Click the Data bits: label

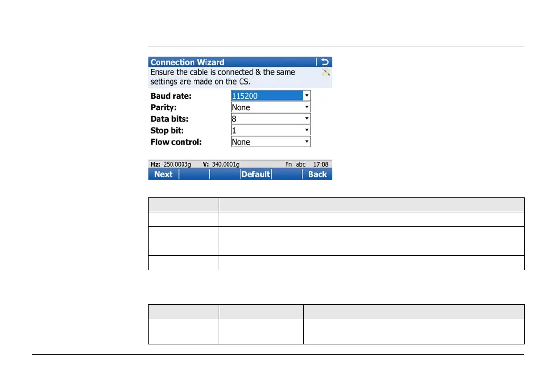click(170, 119)
